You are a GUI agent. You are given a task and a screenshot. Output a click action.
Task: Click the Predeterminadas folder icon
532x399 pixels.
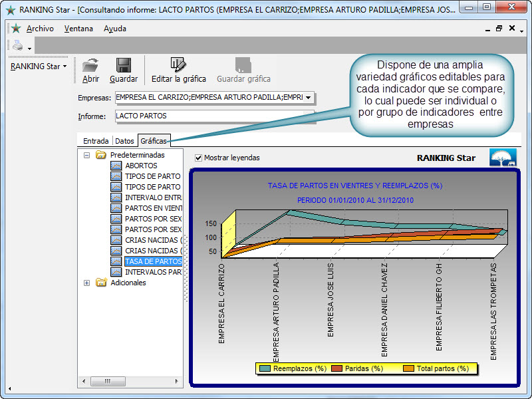point(101,155)
